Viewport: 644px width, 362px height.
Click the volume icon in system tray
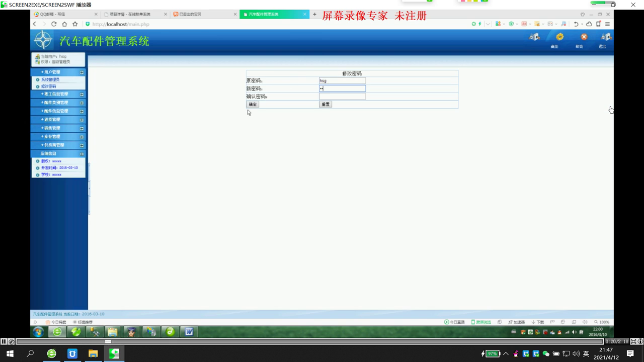click(x=576, y=354)
